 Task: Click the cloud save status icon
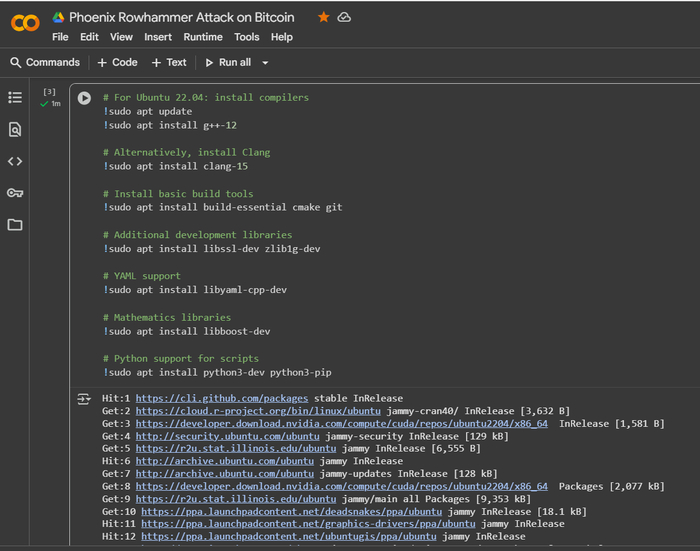click(x=344, y=17)
